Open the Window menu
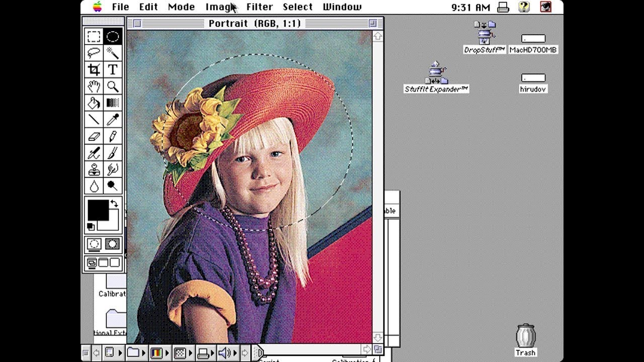The height and width of the screenshot is (362, 644). [x=342, y=7]
